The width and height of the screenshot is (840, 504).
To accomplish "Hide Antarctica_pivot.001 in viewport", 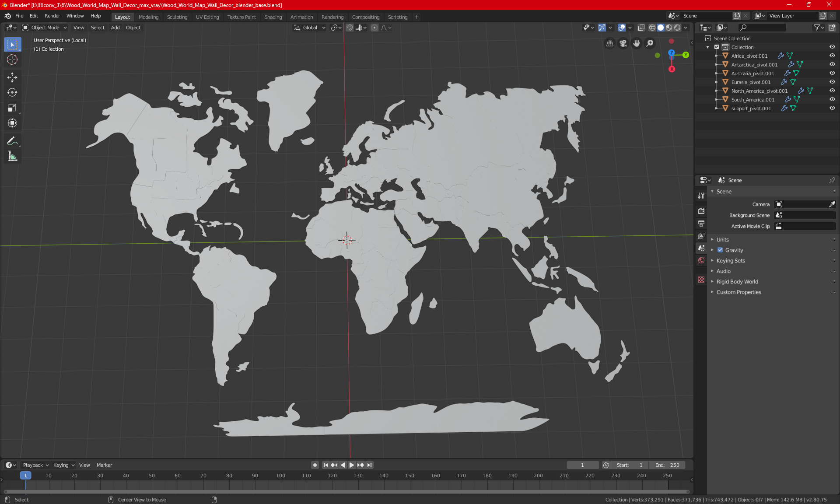I will click(832, 64).
